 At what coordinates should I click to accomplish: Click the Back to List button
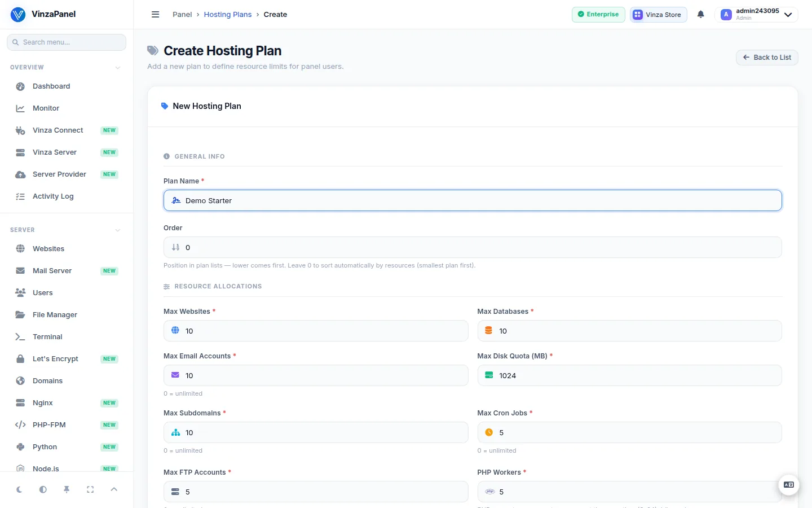tap(767, 58)
